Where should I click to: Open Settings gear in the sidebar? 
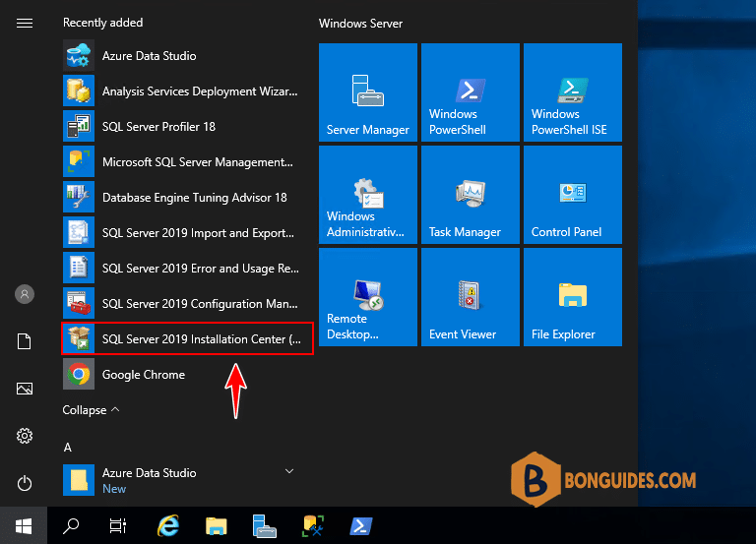tap(25, 436)
